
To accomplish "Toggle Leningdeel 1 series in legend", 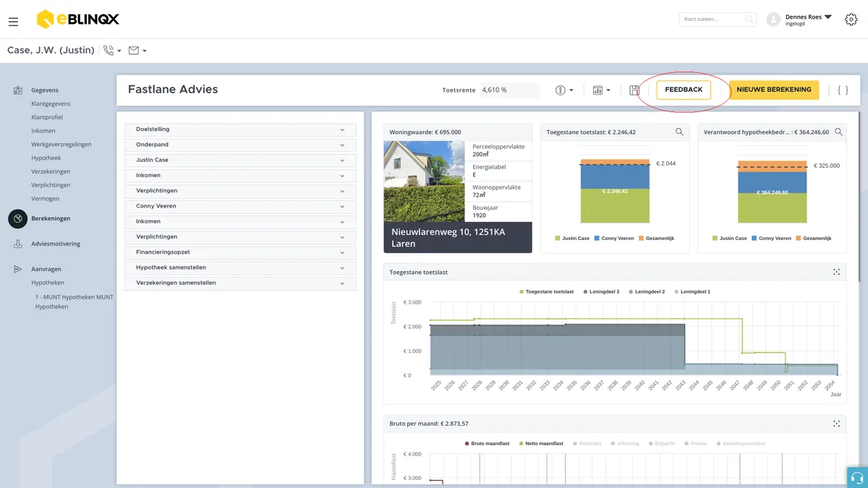I will coord(693,291).
